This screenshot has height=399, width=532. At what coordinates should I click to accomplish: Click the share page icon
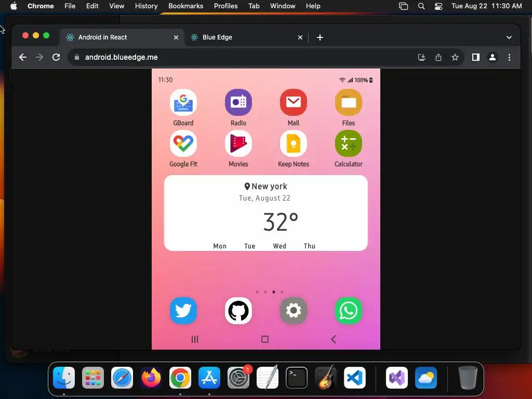coord(438,57)
